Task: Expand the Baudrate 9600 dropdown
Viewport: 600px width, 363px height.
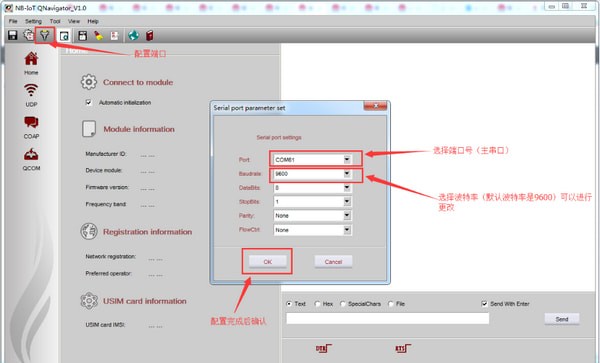Action: click(347, 174)
